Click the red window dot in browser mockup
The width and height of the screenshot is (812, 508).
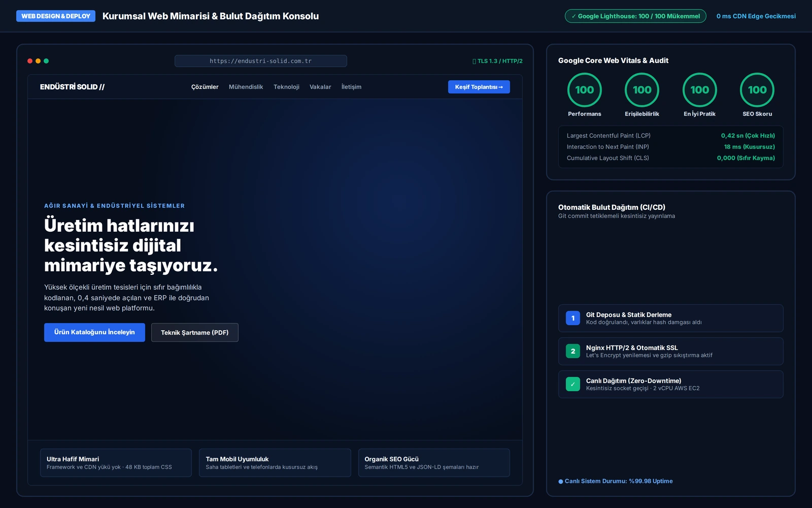click(30, 61)
